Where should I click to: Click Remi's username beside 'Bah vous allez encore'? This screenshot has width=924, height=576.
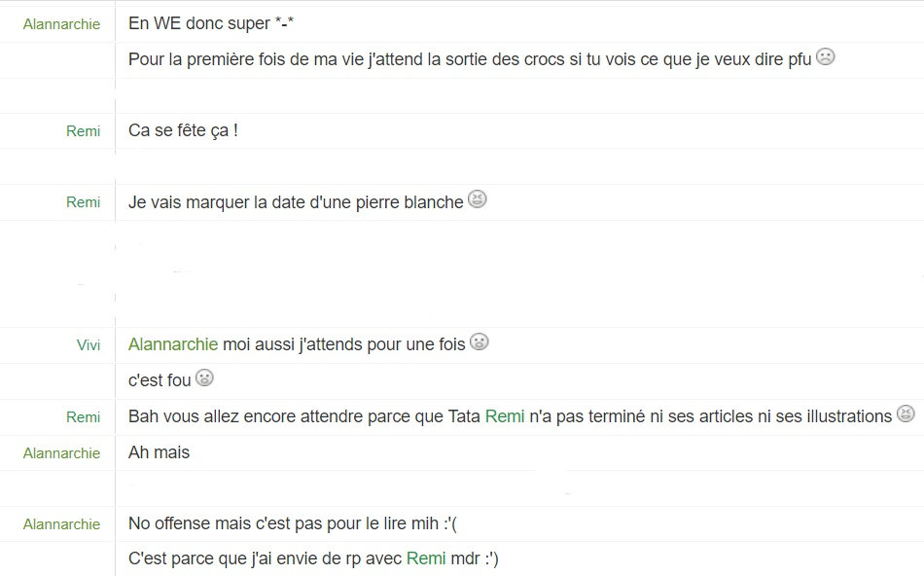coord(83,417)
